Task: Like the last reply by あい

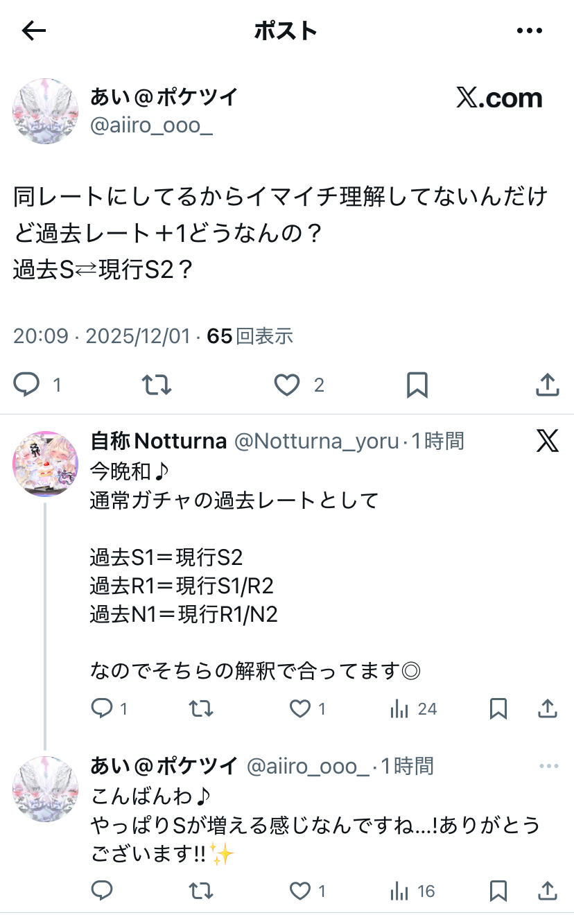Action: click(x=299, y=891)
